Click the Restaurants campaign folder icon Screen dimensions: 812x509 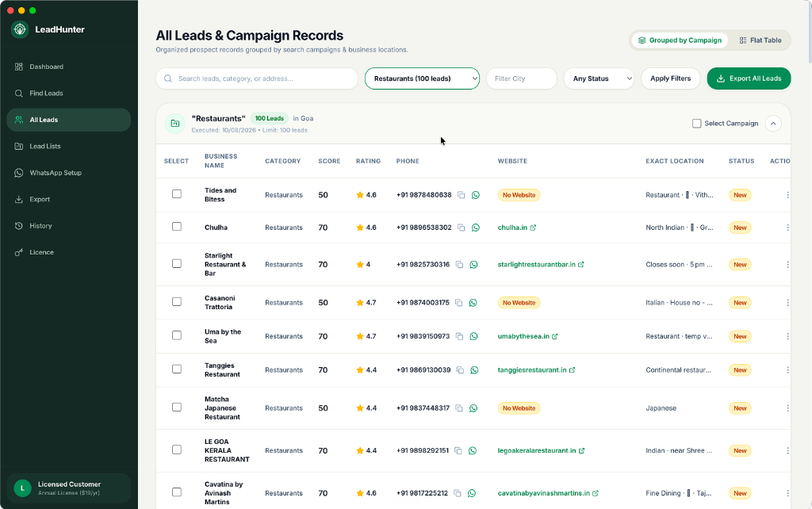point(175,124)
